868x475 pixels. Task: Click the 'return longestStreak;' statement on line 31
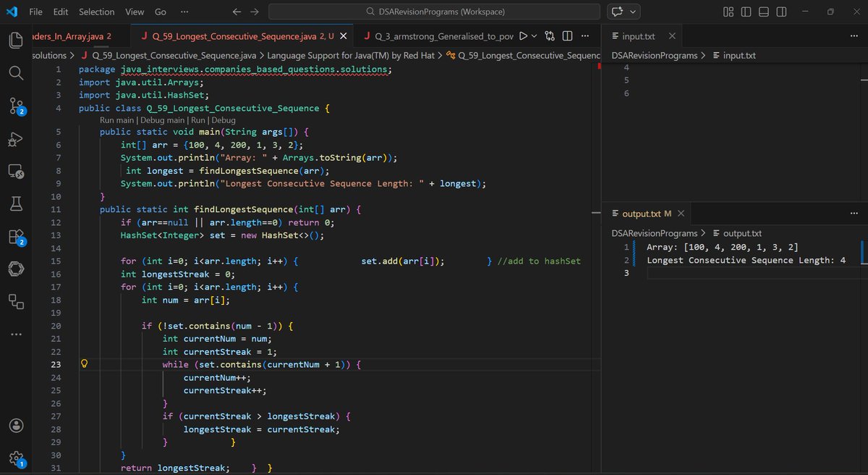coord(175,468)
